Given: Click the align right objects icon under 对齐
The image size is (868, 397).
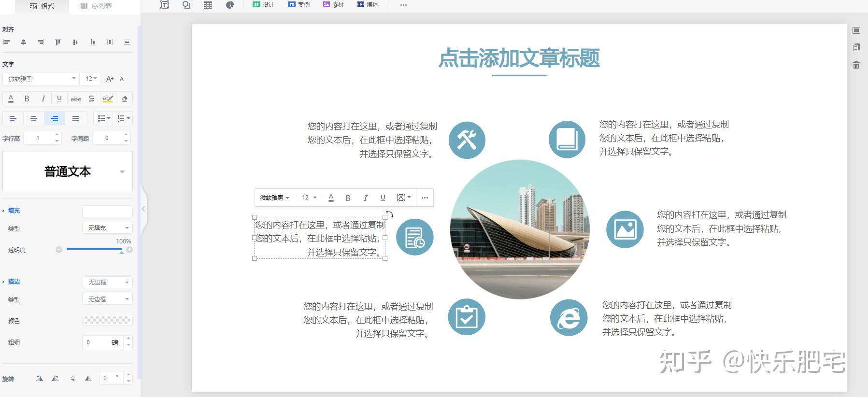Looking at the screenshot, I should coord(41,43).
